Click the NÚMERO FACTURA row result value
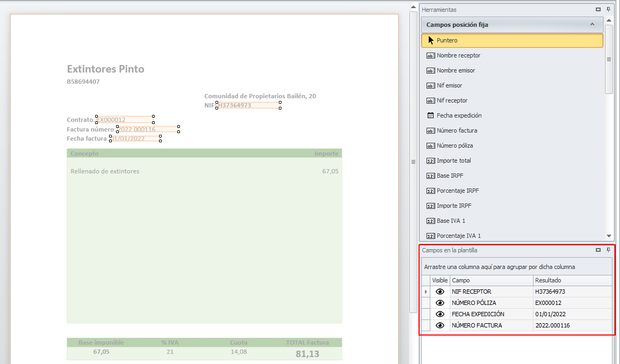 (552, 325)
